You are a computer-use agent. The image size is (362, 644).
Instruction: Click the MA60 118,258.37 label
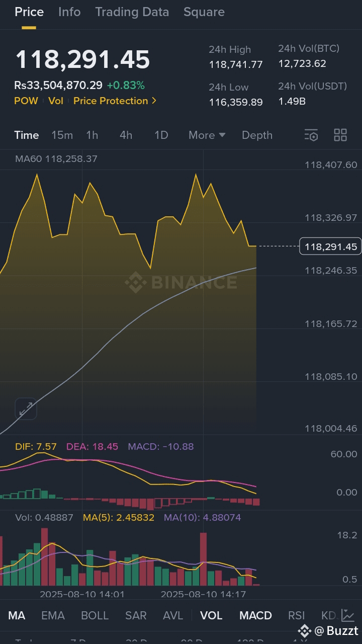coord(56,159)
